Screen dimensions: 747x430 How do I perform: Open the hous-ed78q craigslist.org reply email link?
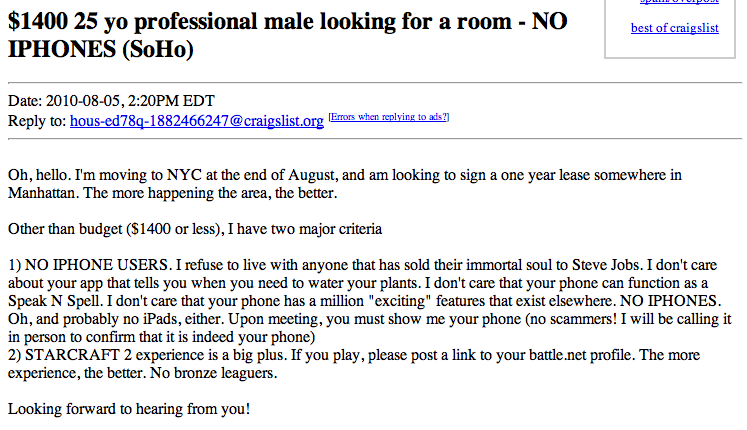[197, 121]
